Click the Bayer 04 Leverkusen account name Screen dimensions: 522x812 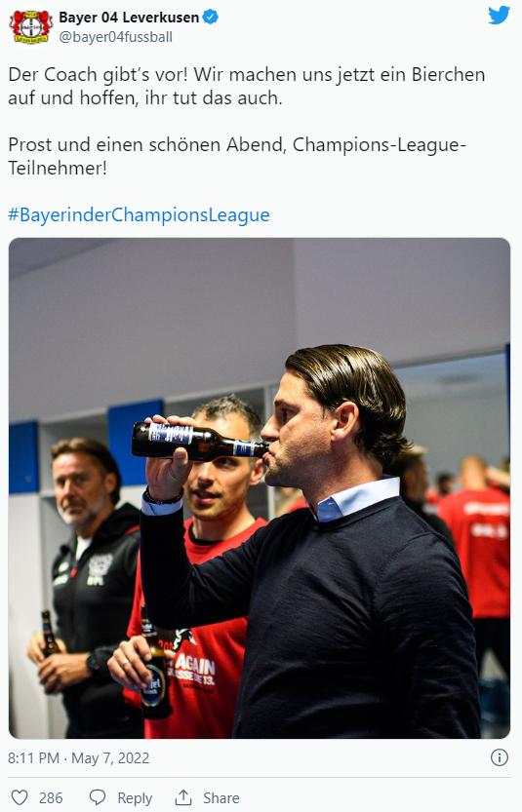129,18
